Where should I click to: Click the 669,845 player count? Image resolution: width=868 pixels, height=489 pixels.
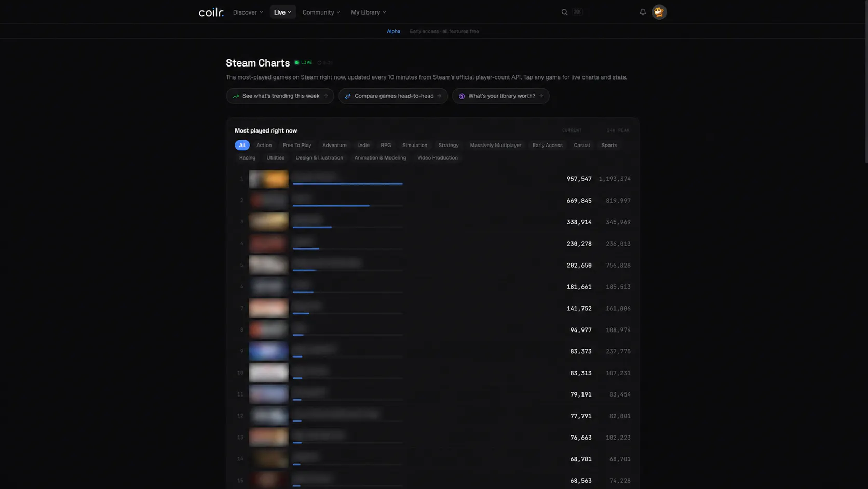coord(579,201)
